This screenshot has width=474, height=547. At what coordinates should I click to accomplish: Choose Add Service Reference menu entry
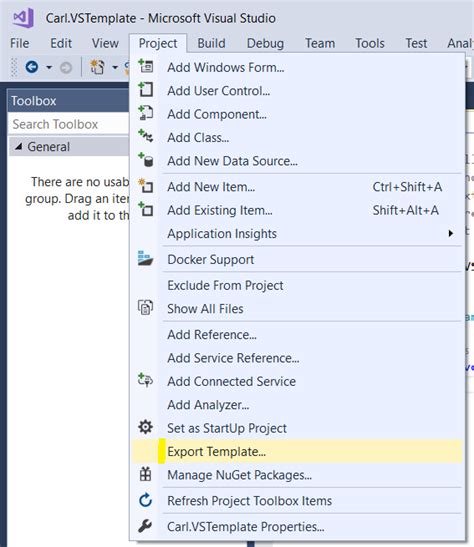click(297, 358)
